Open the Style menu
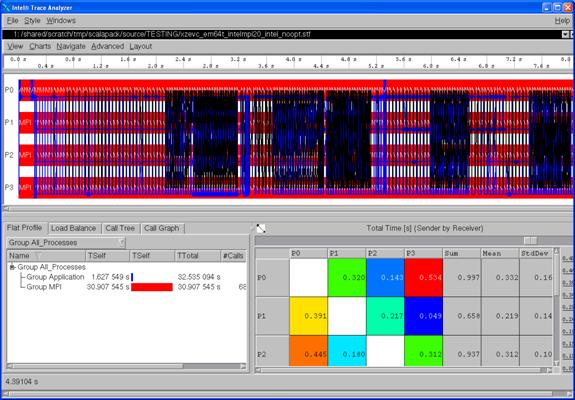This screenshot has height=400, width=575. click(32, 21)
